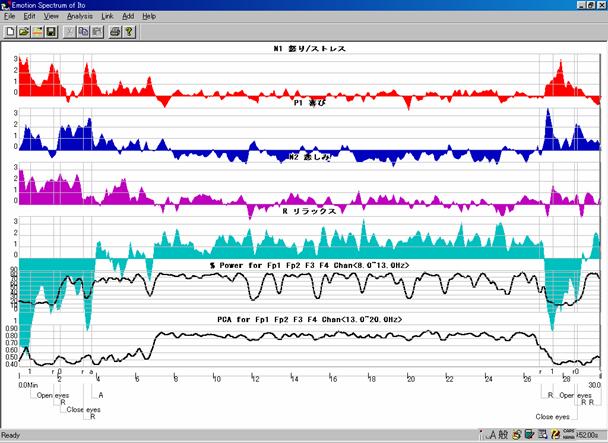Click the Cut scissors toolbar icon
This screenshot has width=608, height=443.
(x=70, y=32)
